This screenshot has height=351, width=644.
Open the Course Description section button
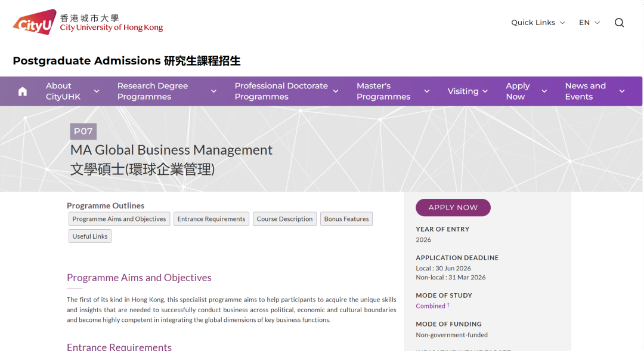284,218
